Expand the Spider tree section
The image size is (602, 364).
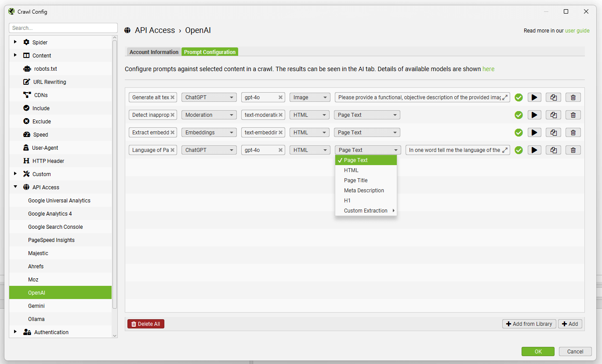point(15,42)
